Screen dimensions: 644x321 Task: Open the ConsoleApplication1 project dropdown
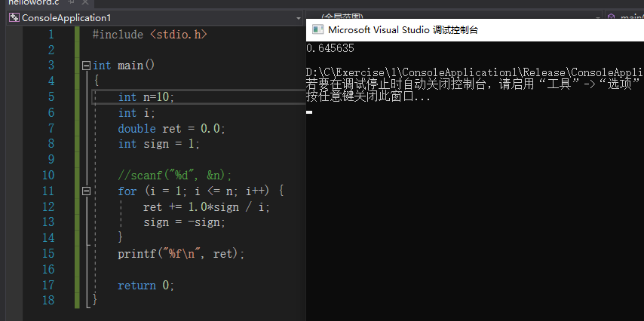tap(299, 18)
